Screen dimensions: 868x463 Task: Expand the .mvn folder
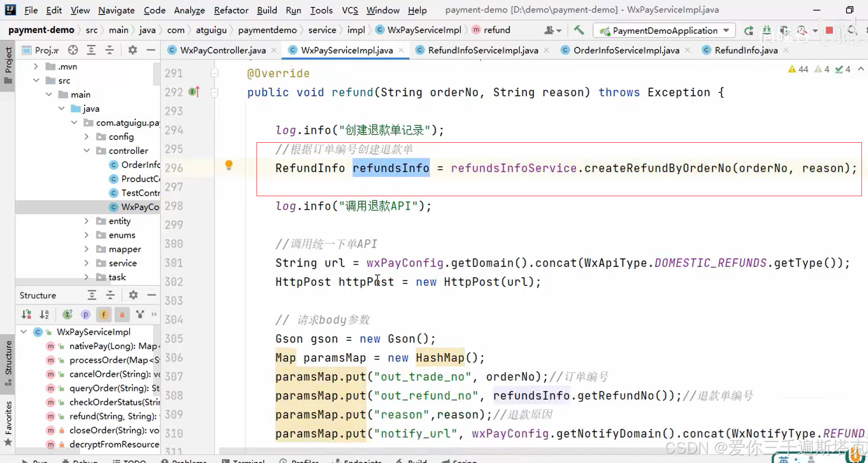pyautogui.click(x=36, y=66)
